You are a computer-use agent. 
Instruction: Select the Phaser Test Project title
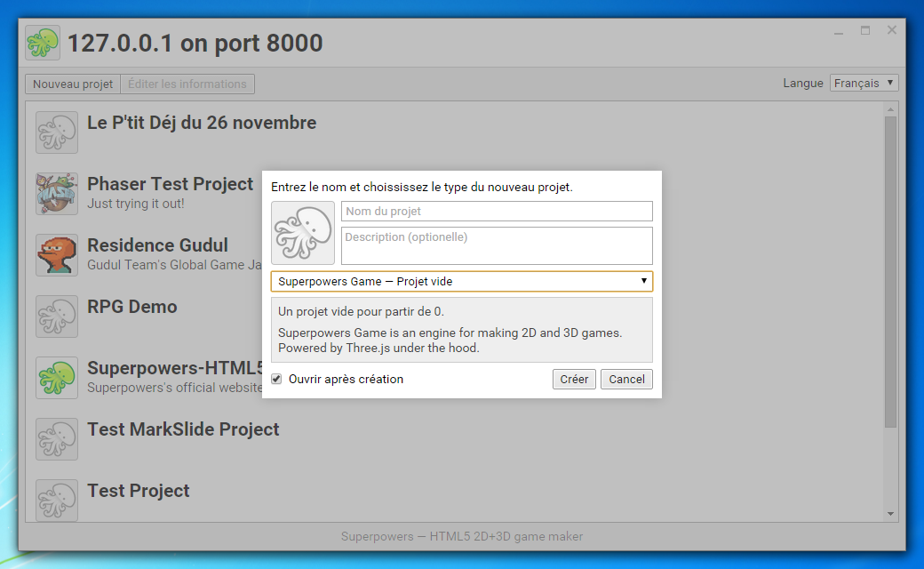[x=171, y=184]
